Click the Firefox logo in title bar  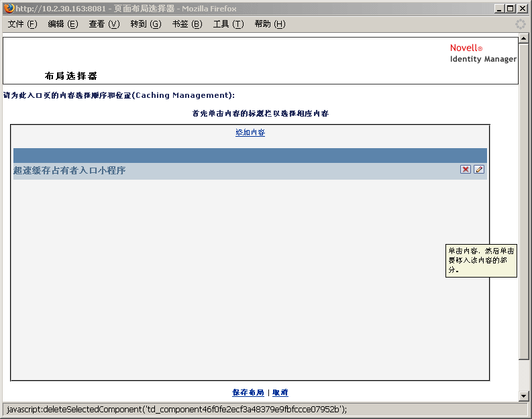[9, 8]
